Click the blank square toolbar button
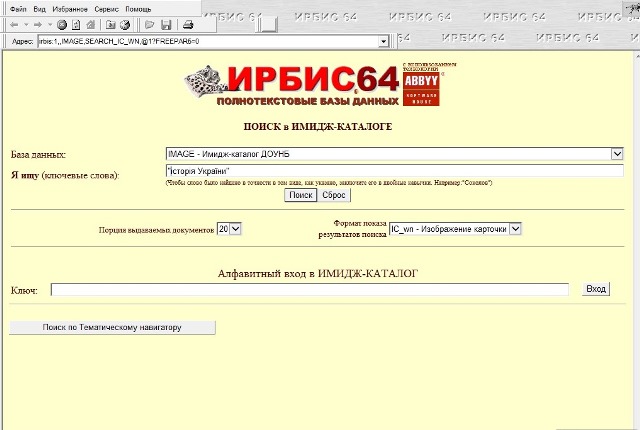 (269, 24)
